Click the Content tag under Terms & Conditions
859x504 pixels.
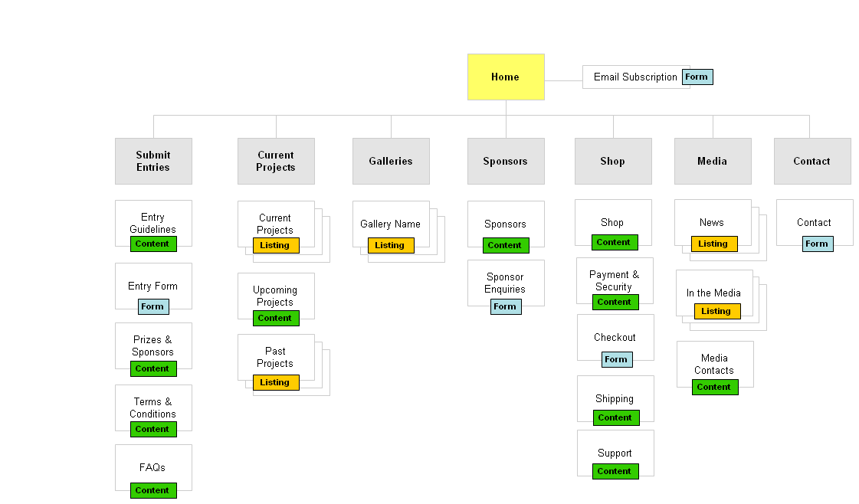pyautogui.click(x=153, y=429)
